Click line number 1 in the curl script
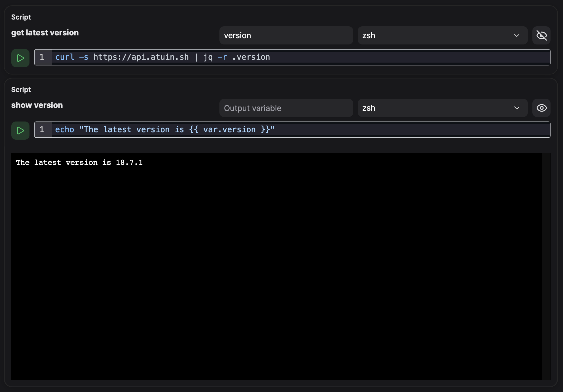Viewport: 563px width, 392px height. pyautogui.click(x=43, y=57)
